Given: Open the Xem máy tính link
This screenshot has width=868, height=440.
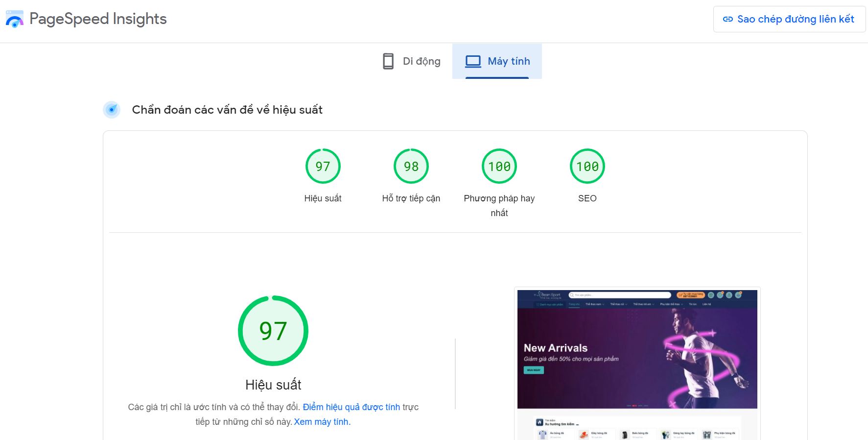Looking at the screenshot, I should pyautogui.click(x=322, y=422).
